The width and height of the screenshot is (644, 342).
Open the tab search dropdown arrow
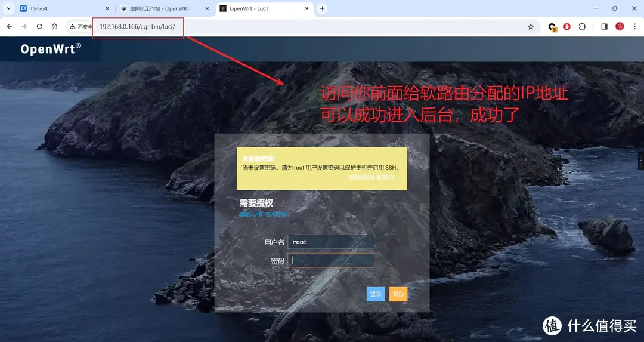[x=8, y=8]
